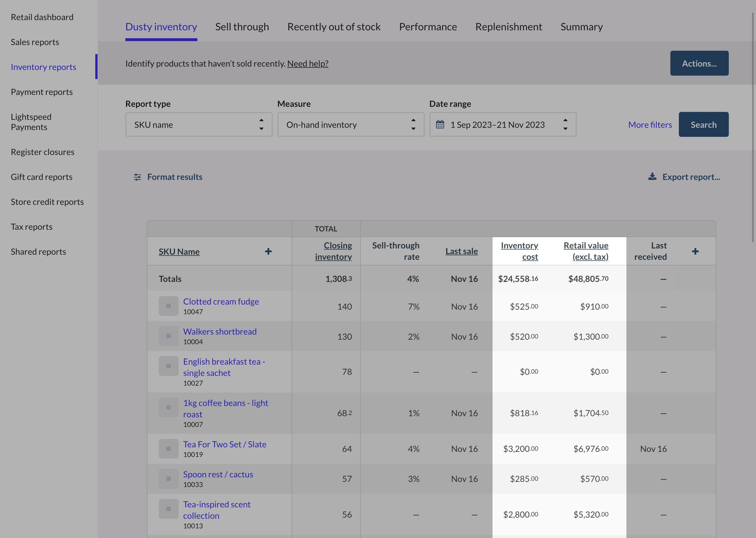Image resolution: width=756 pixels, height=538 pixels.
Task: Open the Measure On-hand inventory dropdown
Action: [351, 125]
